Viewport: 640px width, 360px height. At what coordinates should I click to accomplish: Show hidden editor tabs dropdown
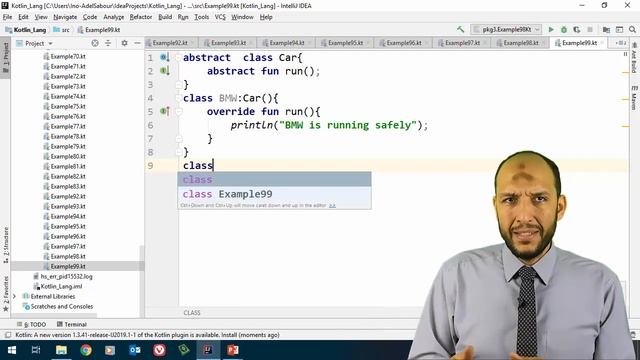click(620, 43)
